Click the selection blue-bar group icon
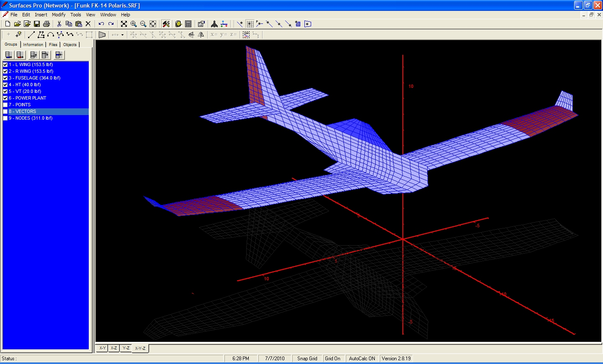 tap(59, 55)
